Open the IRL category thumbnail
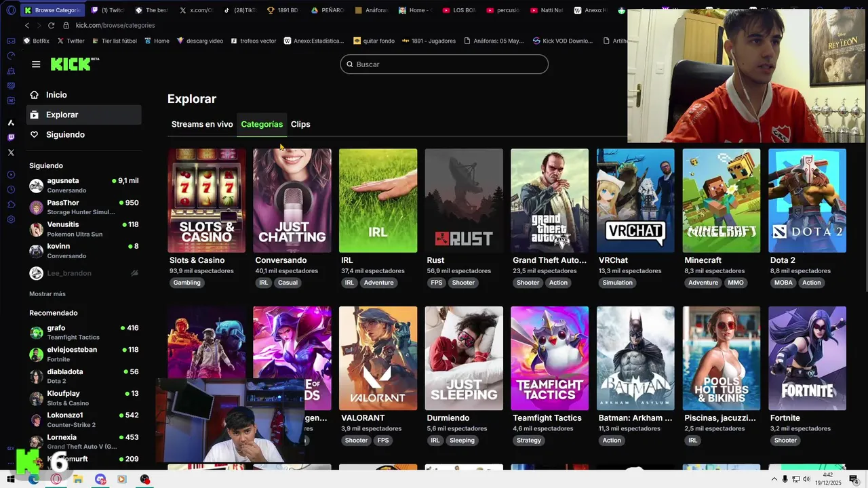The image size is (868, 488). 378,201
